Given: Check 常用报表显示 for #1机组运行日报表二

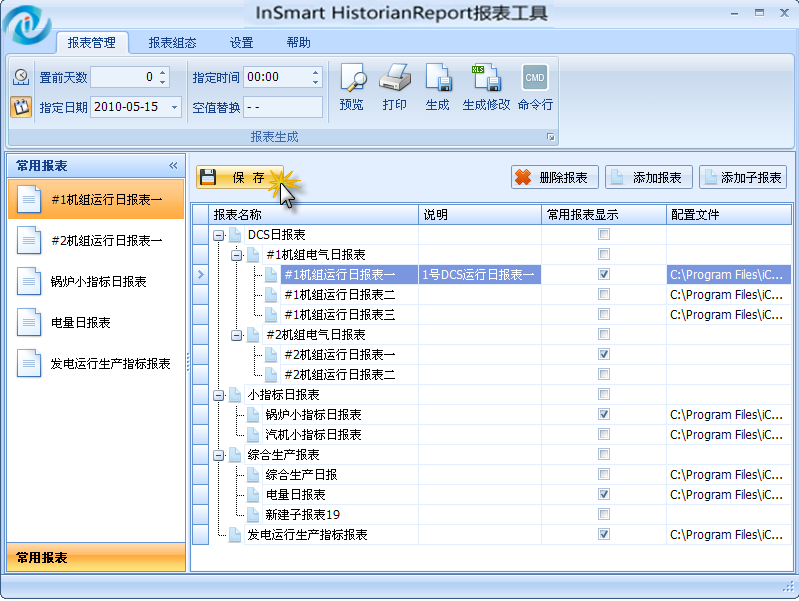Looking at the screenshot, I should [x=604, y=294].
